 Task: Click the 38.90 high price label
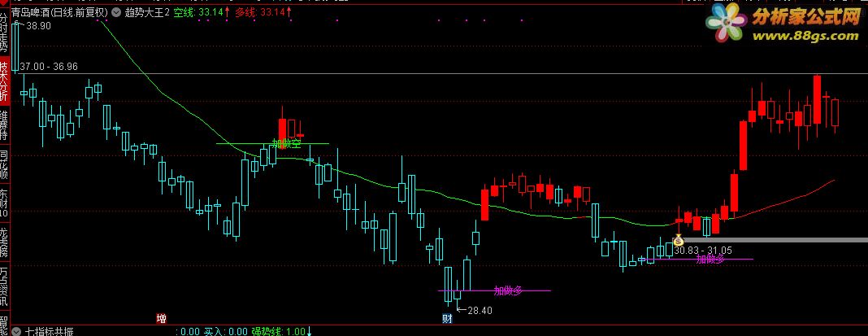pyautogui.click(x=38, y=26)
